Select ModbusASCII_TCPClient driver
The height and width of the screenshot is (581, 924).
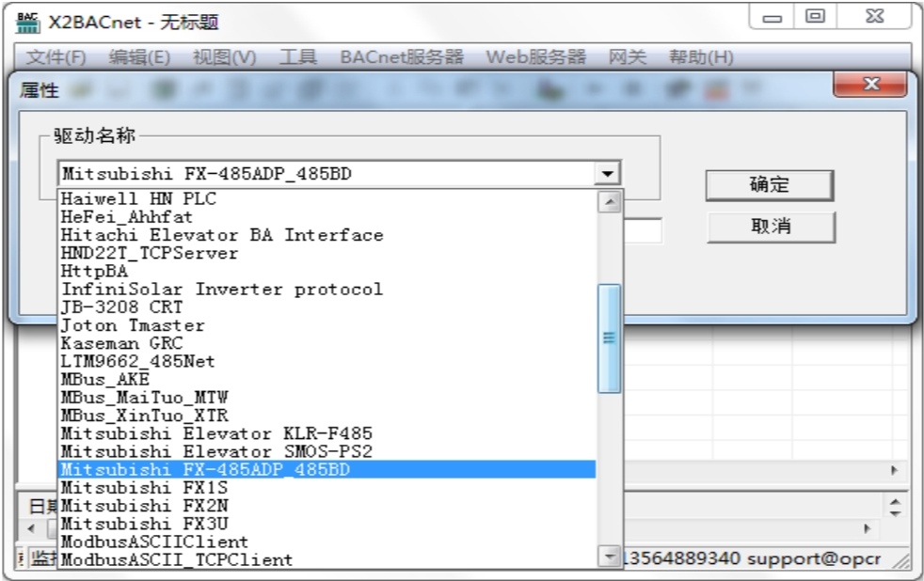coord(327,559)
